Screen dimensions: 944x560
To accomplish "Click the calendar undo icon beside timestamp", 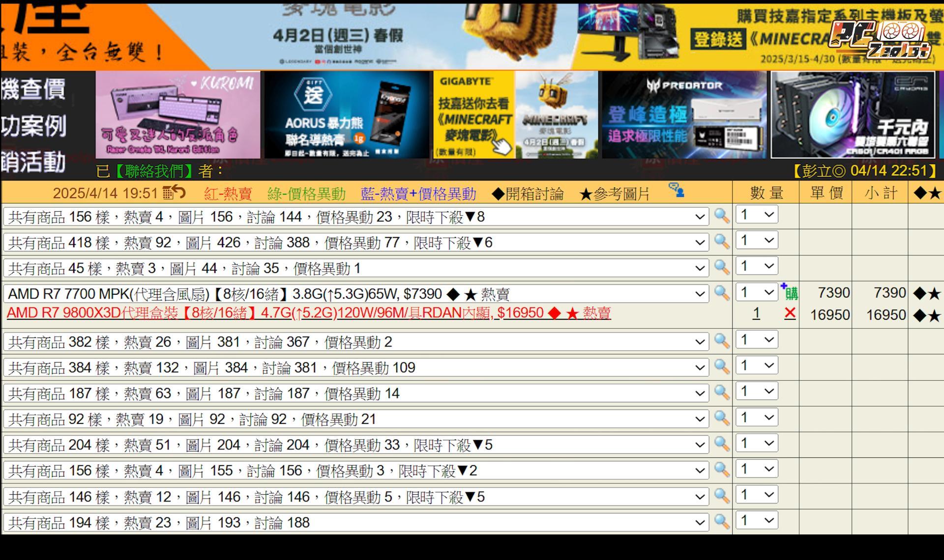I will point(174,193).
